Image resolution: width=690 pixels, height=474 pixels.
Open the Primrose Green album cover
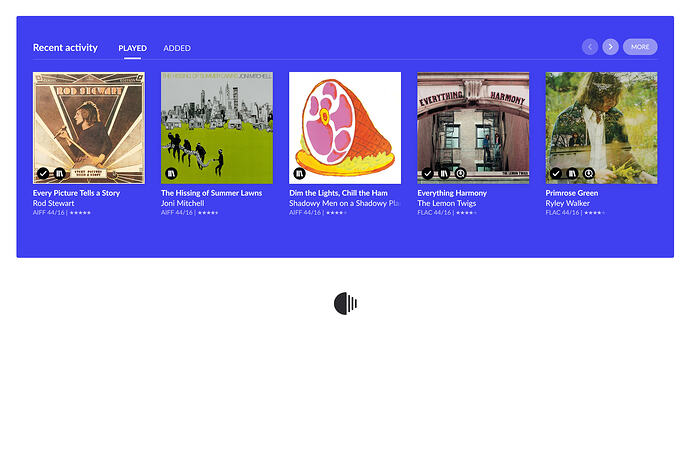coord(602,128)
